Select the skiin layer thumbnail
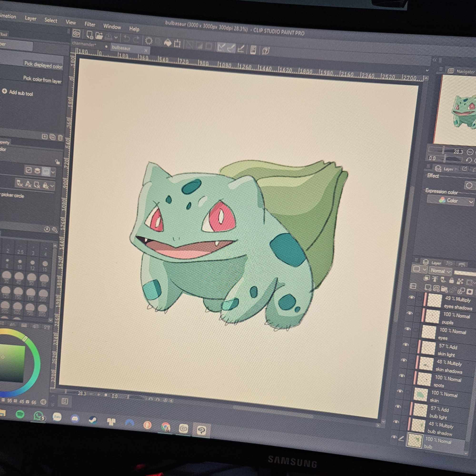Screen dimensions: 476x476 (x=421, y=395)
